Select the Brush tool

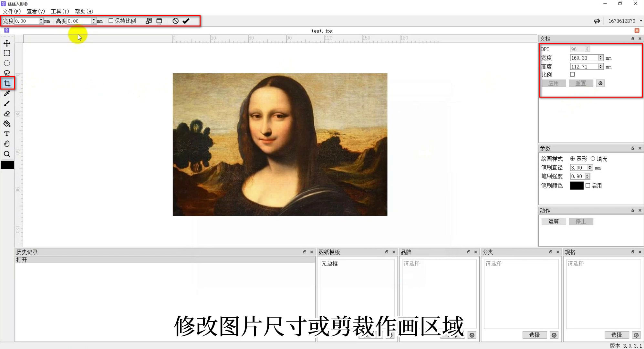[x=7, y=103]
